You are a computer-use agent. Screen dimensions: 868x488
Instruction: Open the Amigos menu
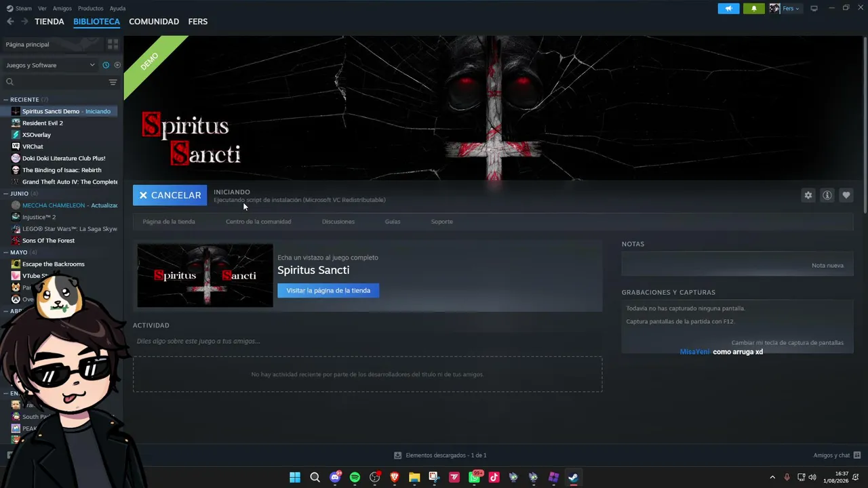tap(62, 8)
